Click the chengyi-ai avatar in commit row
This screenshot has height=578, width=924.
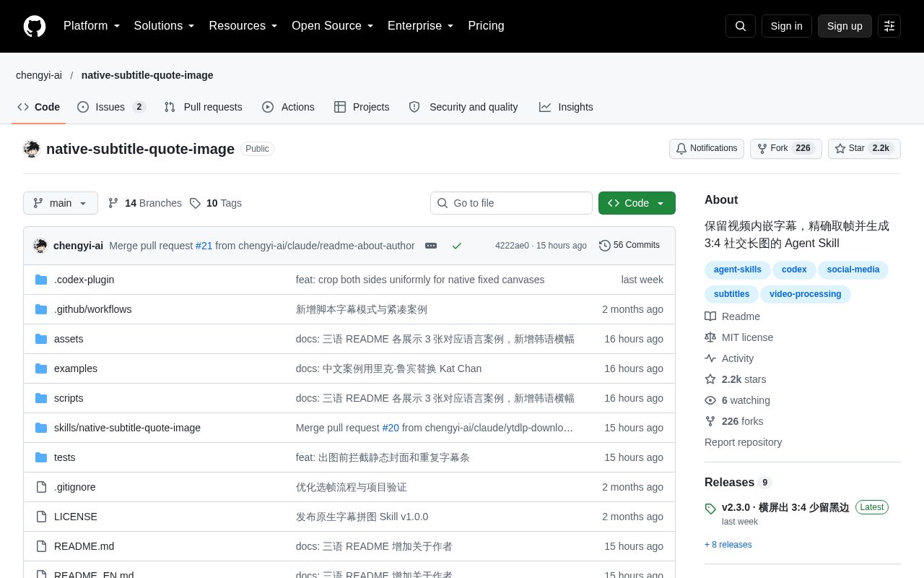pos(40,246)
